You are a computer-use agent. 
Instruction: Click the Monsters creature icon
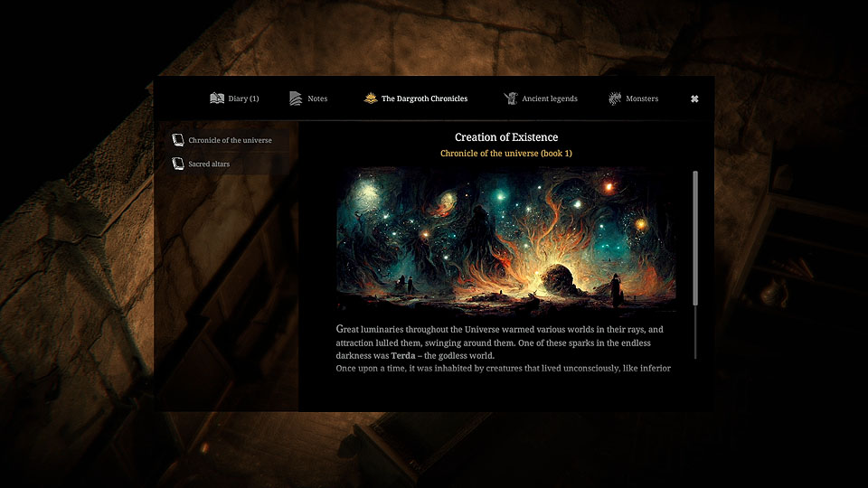[x=615, y=99]
